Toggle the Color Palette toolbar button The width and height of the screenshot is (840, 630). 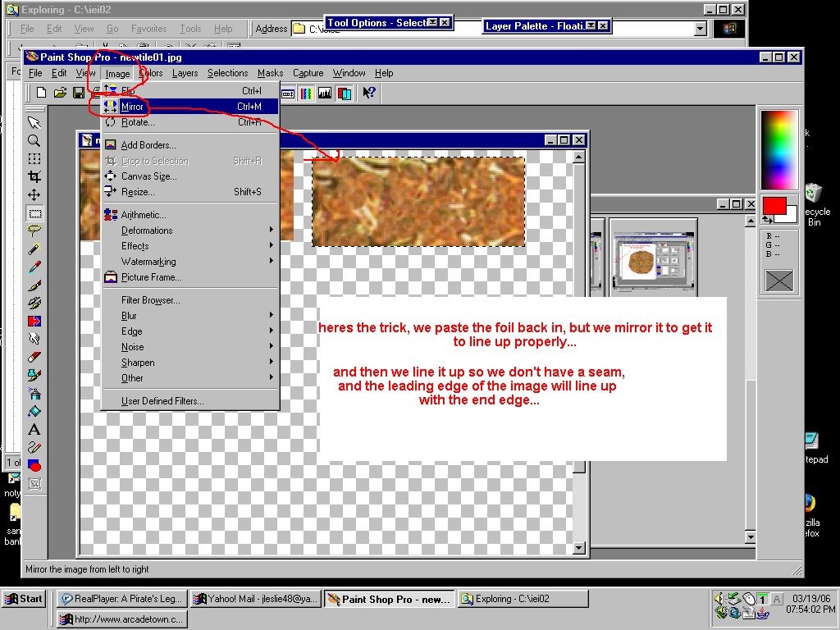tap(307, 94)
